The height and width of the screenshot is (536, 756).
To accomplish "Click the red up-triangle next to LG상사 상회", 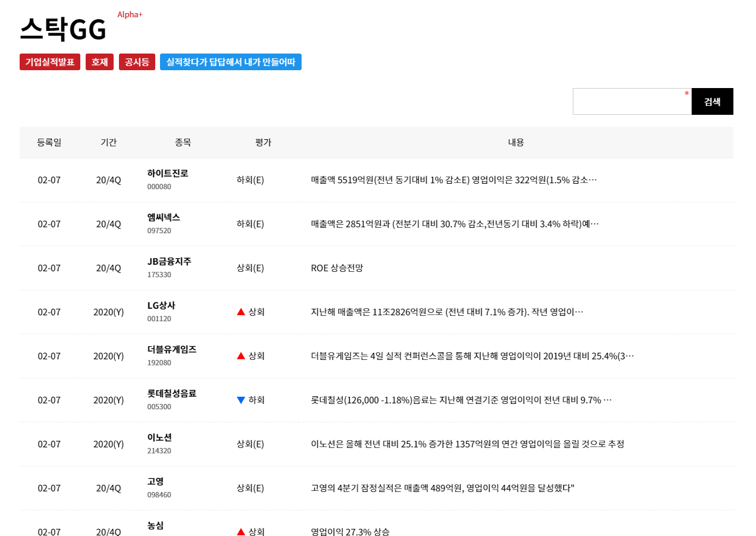I will (x=241, y=312).
